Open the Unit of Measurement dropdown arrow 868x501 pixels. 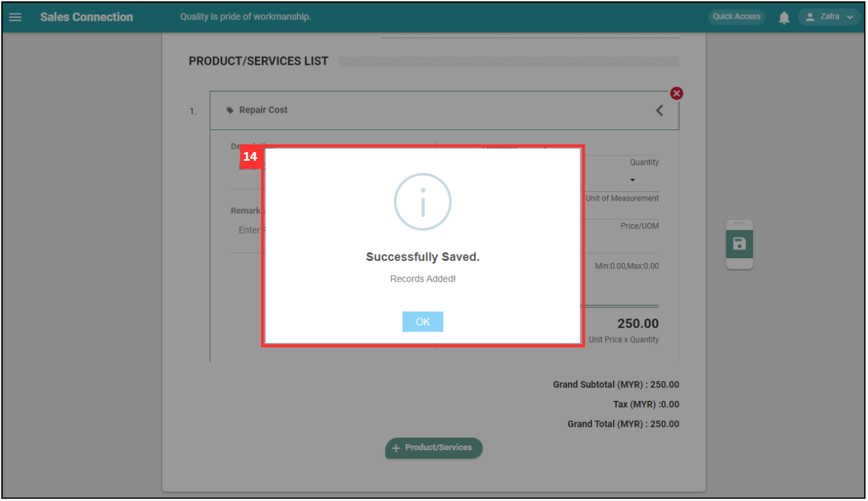(x=632, y=180)
